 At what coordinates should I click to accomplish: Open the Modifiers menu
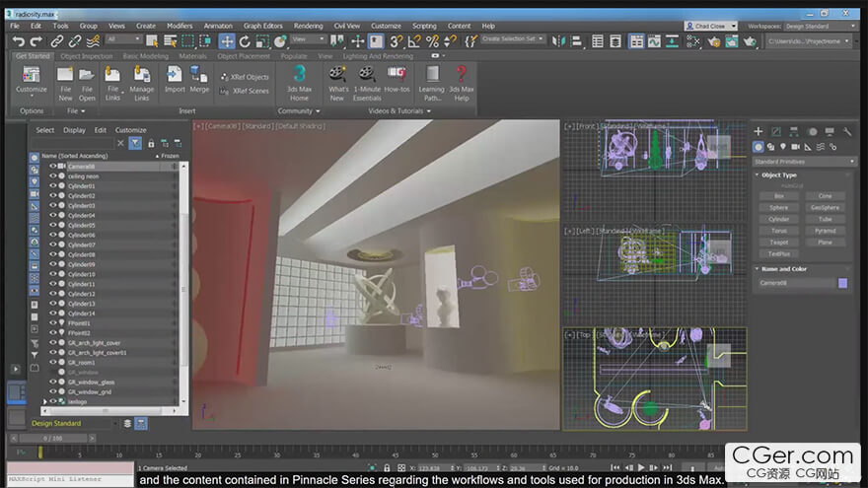(x=180, y=26)
